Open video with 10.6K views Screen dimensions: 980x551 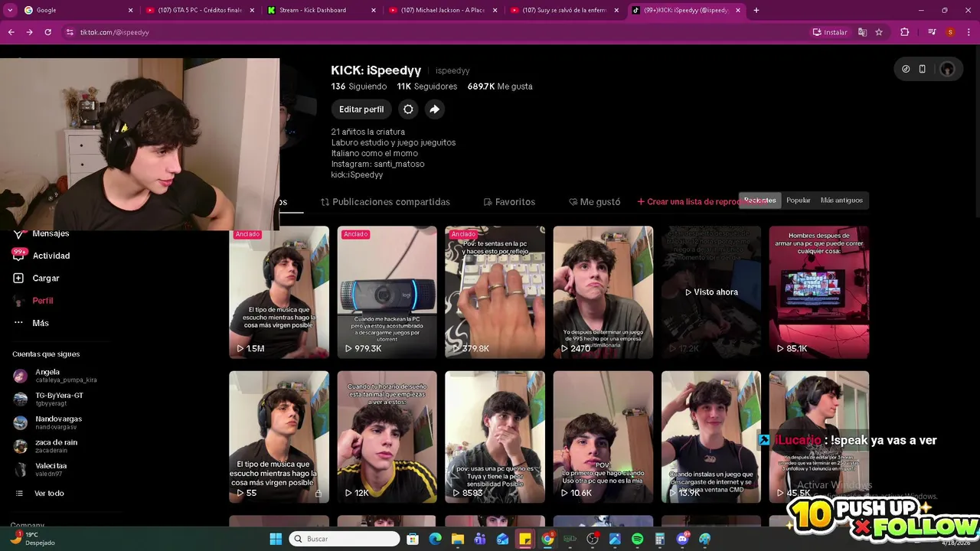pyautogui.click(x=603, y=437)
